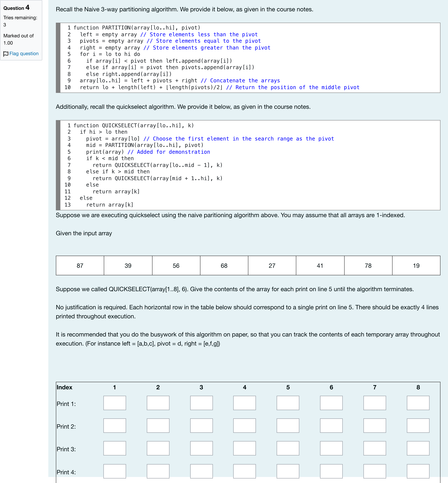Image resolution: width=448 pixels, height=483 pixels.
Task: Select Print 2 box in index 7 column
Action: click(375, 426)
